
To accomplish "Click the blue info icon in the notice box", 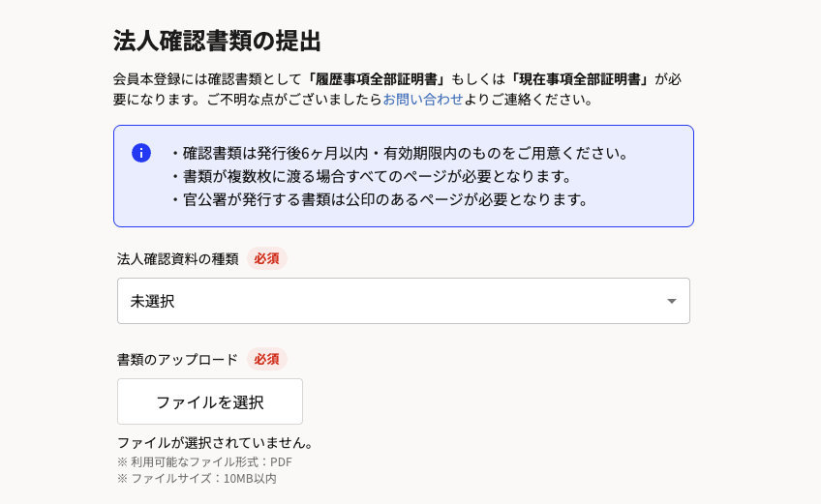I will [x=141, y=153].
